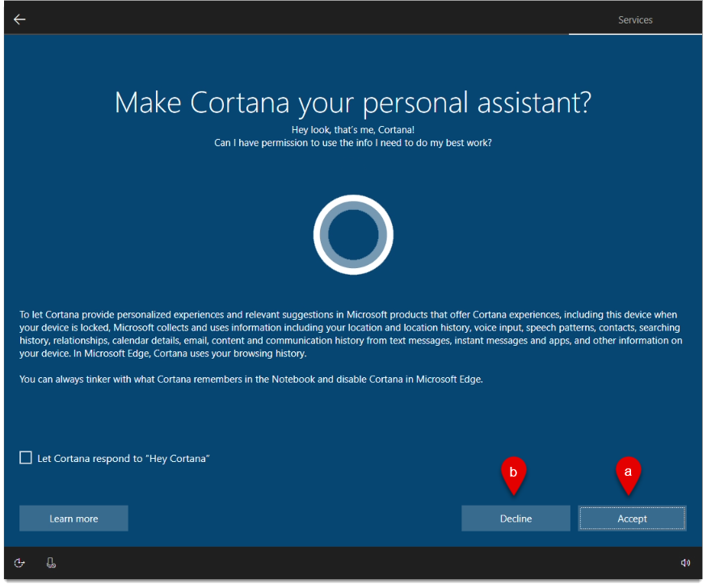Open the Ease of Access icon
Image resolution: width=707 pixels, height=588 pixels.
click(19, 563)
